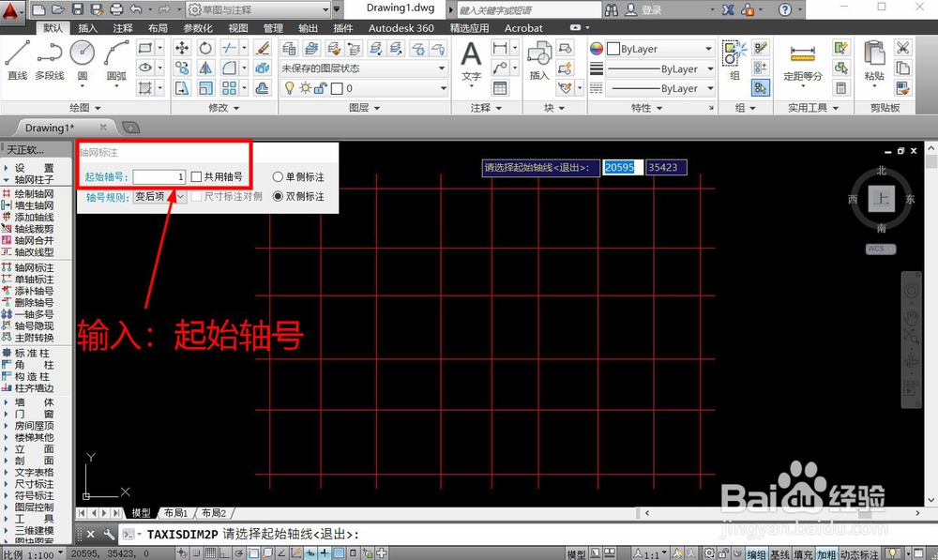Screen dimensions: 938x560
Task: Open the 轴号规则 dropdown
Action: (159, 196)
